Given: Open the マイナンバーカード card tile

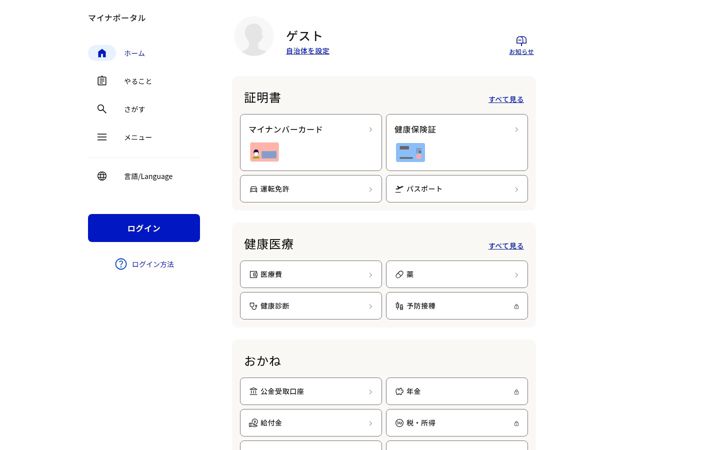Looking at the screenshot, I should point(311,142).
